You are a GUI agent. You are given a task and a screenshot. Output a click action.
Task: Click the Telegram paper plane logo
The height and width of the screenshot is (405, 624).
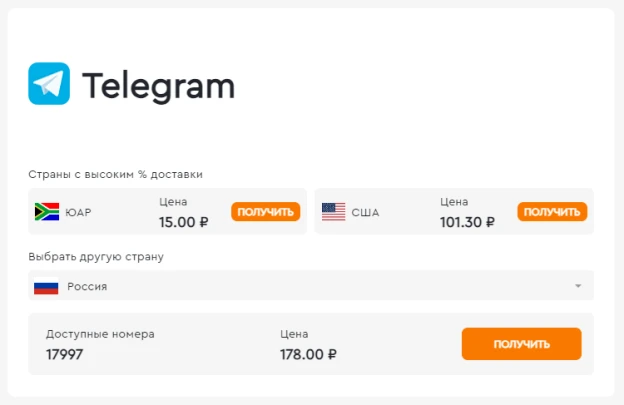point(49,84)
